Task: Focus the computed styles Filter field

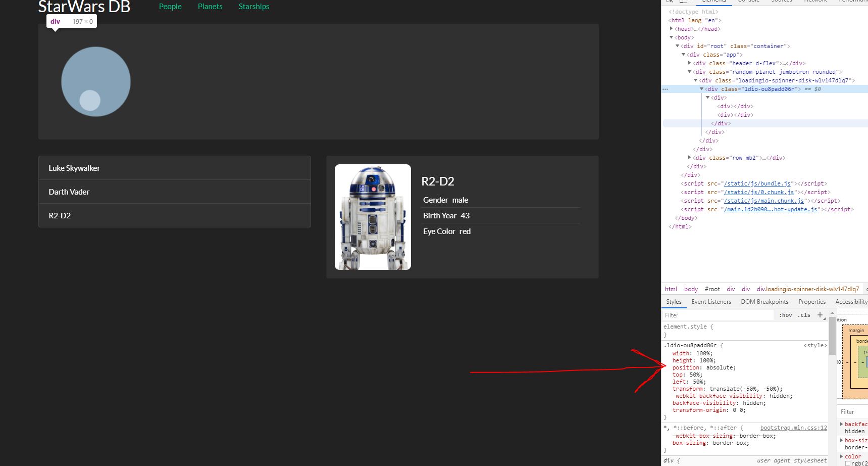Action: [853, 412]
